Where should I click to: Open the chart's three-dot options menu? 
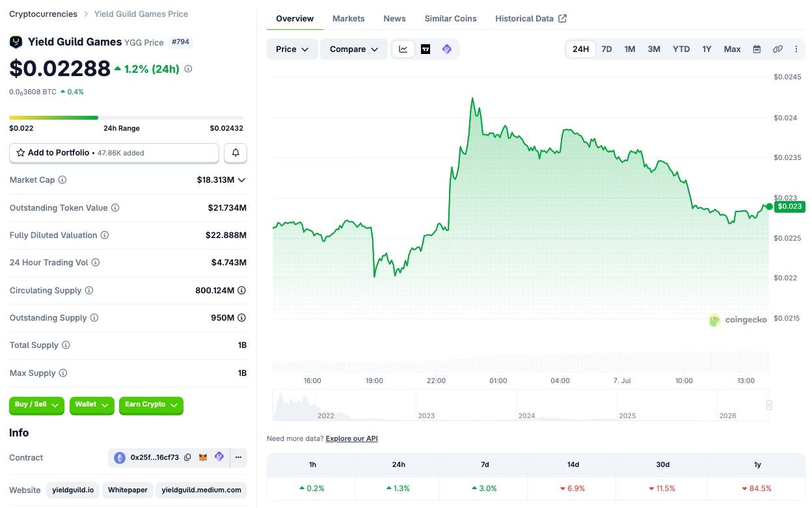[796, 49]
